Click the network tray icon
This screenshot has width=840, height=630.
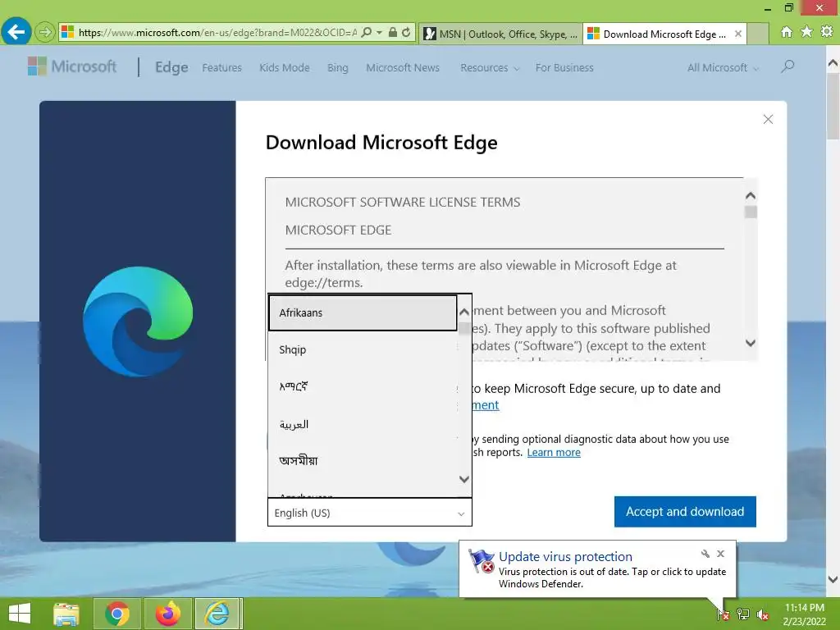(x=743, y=614)
